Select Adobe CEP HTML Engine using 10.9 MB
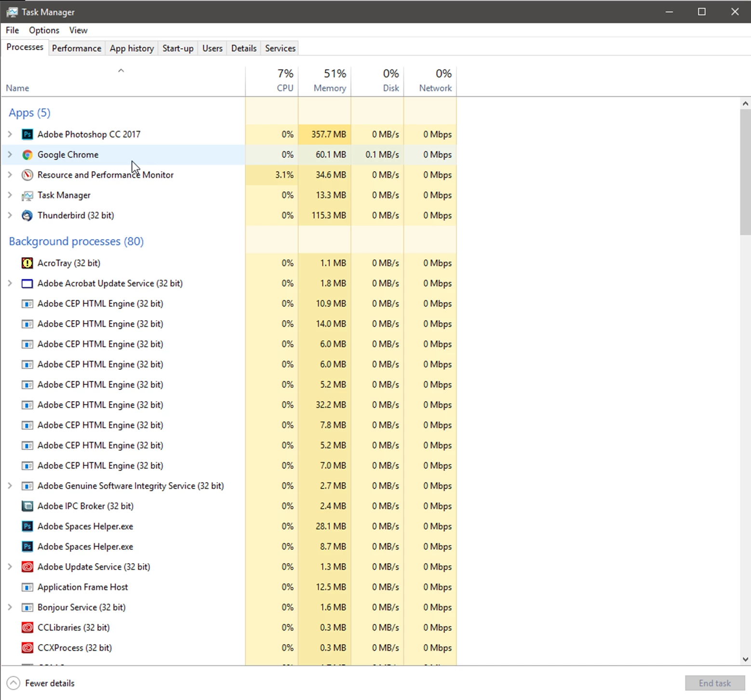The height and width of the screenshot is (700, 751). point(229,304)
